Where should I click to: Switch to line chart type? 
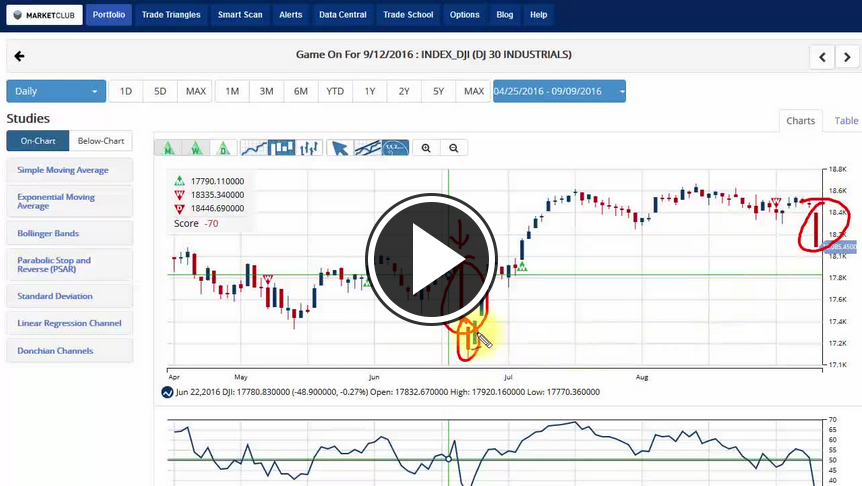(x=254, y=148)
